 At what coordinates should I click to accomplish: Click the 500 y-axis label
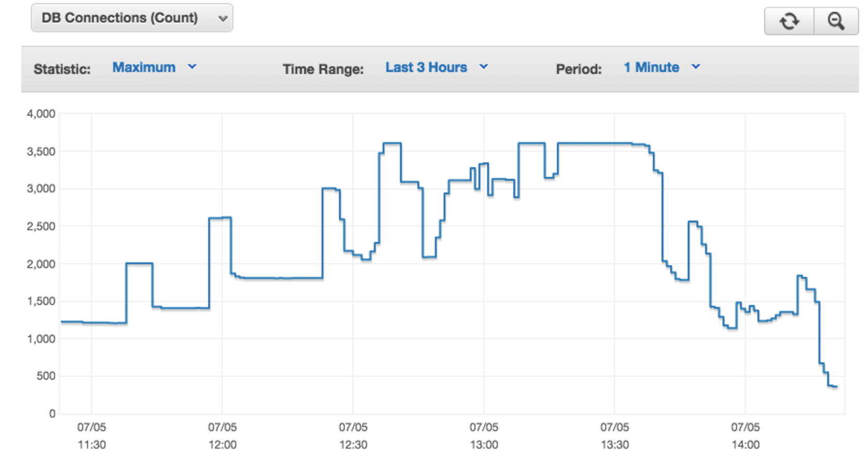click(45, 376)
